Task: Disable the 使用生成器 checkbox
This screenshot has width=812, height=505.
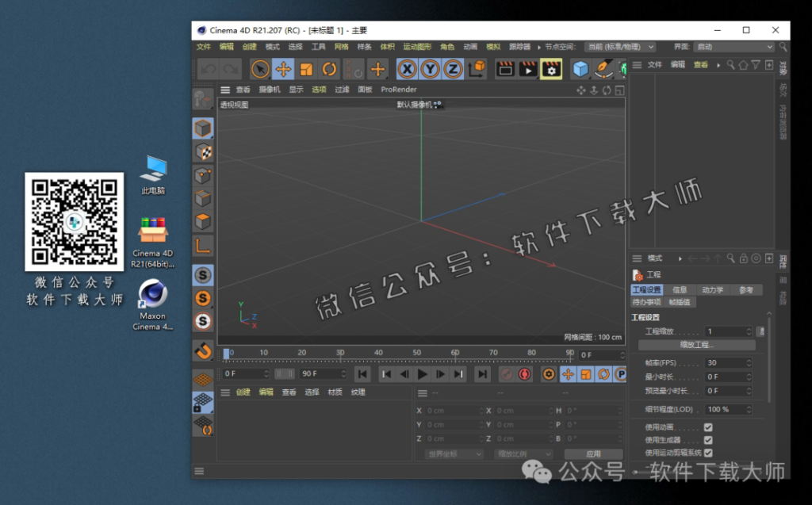Action: click(709, 439)
